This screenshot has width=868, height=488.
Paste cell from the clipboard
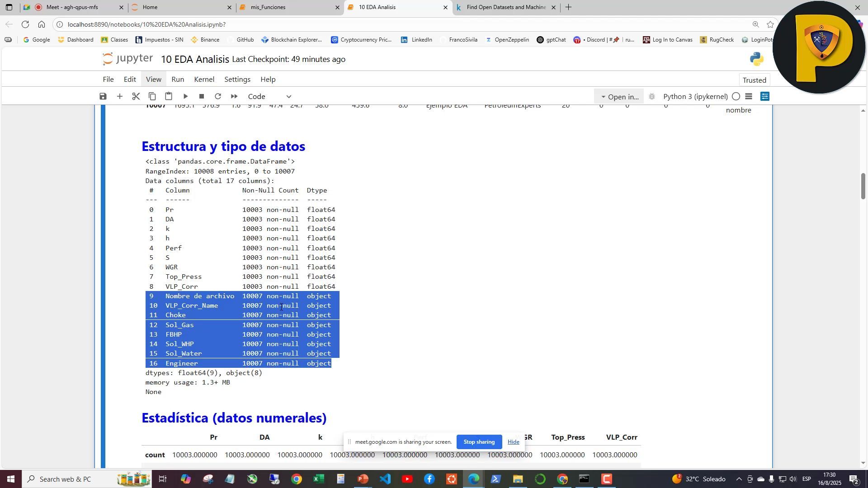click(x=169, y=96)
